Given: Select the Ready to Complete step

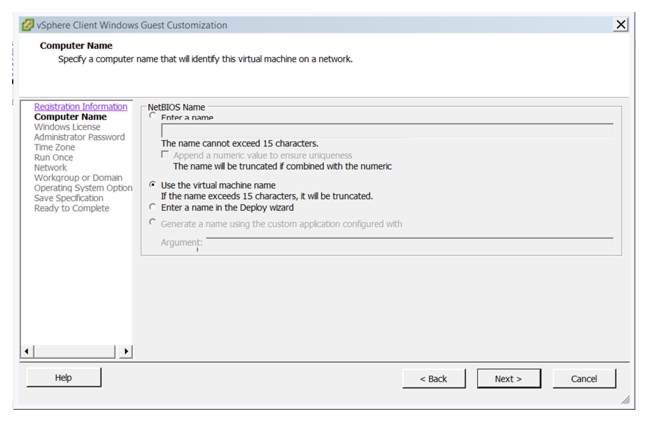Looking at the screenshot, I should (x=72, y=208).
